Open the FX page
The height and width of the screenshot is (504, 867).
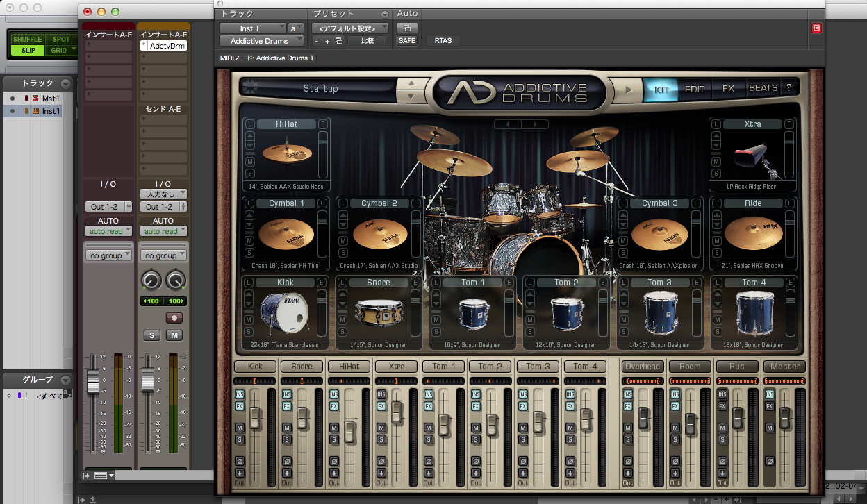(728, 89)
